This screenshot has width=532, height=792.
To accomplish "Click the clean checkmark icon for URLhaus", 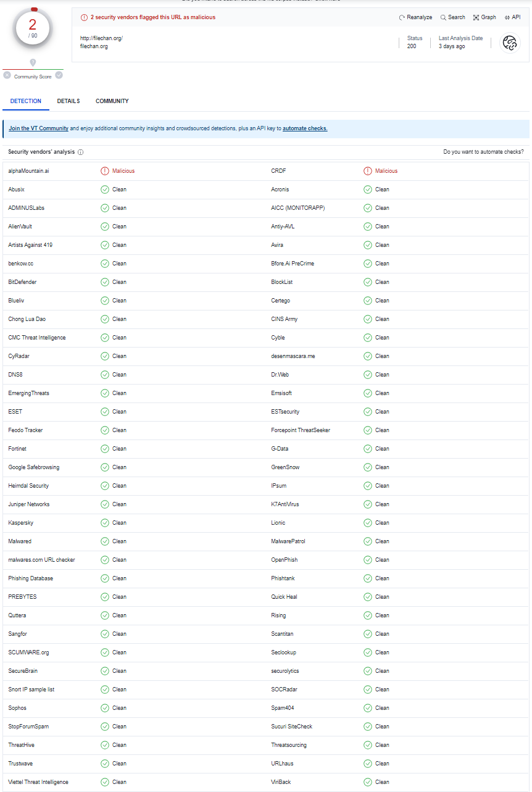I will point(368,764).
